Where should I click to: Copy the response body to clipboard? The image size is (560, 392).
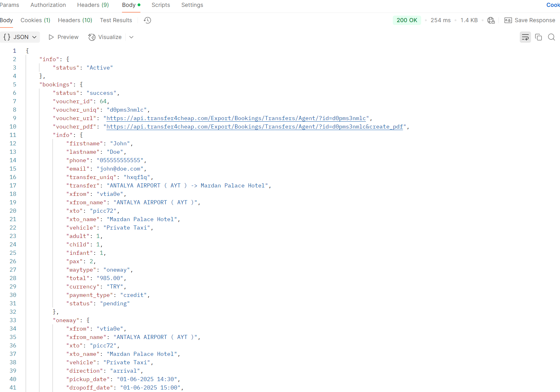(538, 37)
